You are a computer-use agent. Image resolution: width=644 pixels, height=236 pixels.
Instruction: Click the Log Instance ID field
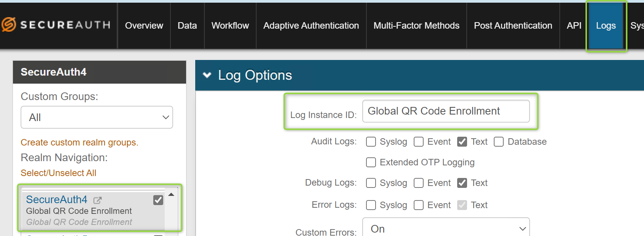(446, 111)
